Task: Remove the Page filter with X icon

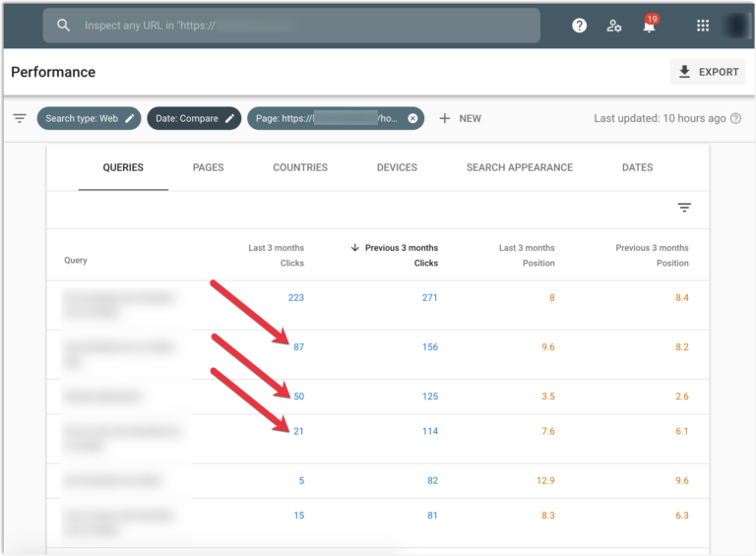Action: pyautogui.click(x=412, y=118)
